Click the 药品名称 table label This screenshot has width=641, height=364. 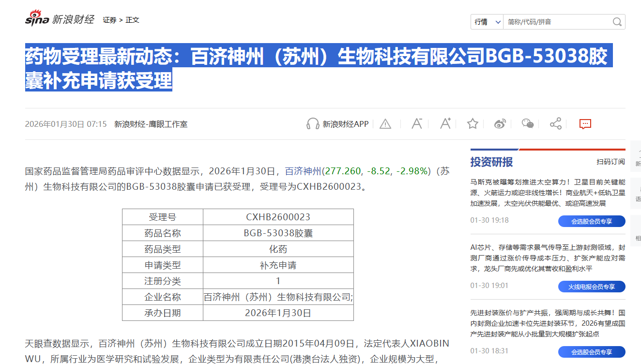163,233
